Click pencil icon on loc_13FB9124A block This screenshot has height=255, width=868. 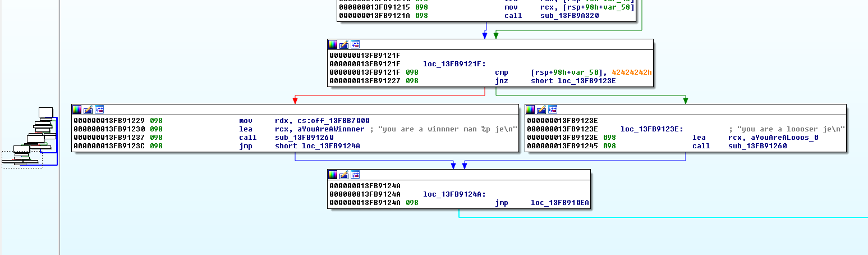[344, 175]
